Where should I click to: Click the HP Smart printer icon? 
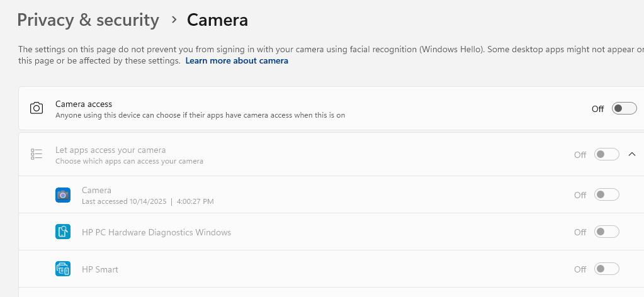click(x=63, y=269)
